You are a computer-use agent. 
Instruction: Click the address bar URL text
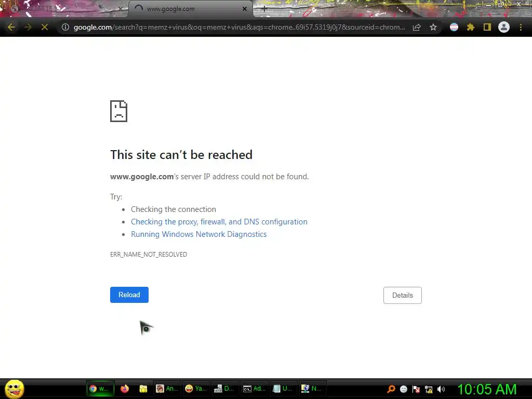(x=239, y=27)
